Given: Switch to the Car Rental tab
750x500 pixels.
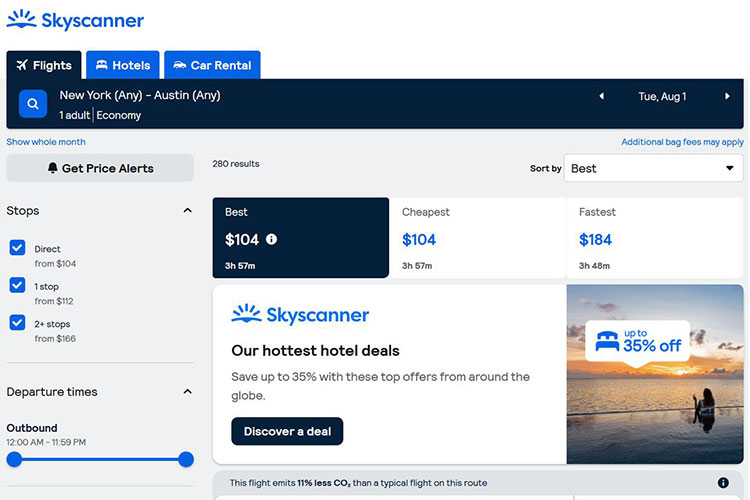Looking at the screenshot, I should click(212, 65).
